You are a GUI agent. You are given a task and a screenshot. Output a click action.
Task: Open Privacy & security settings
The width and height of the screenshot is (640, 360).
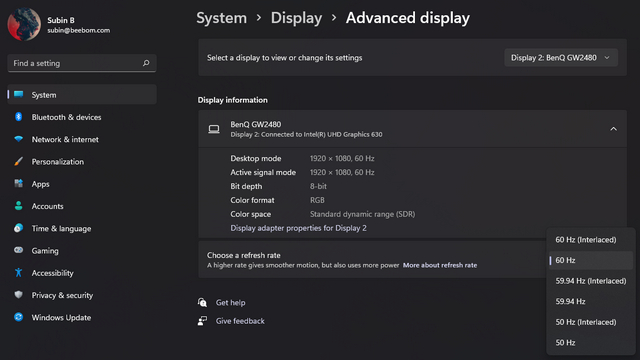tap(82, 295)
